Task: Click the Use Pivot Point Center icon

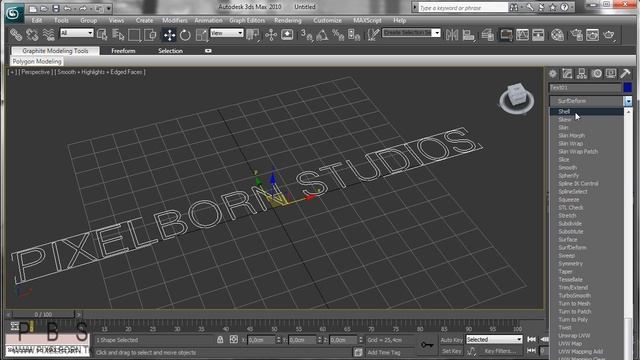Action: click(253, 35)
